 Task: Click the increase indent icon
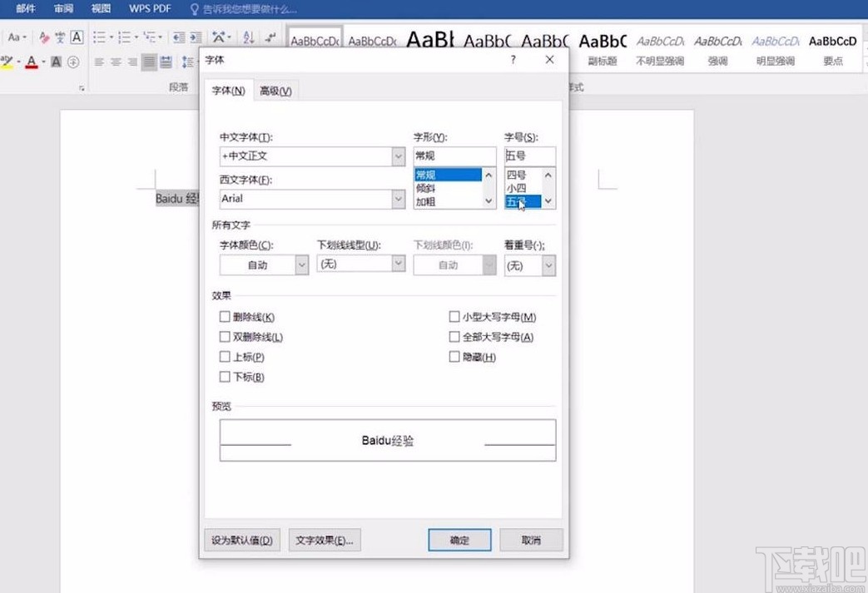[195, 37]
